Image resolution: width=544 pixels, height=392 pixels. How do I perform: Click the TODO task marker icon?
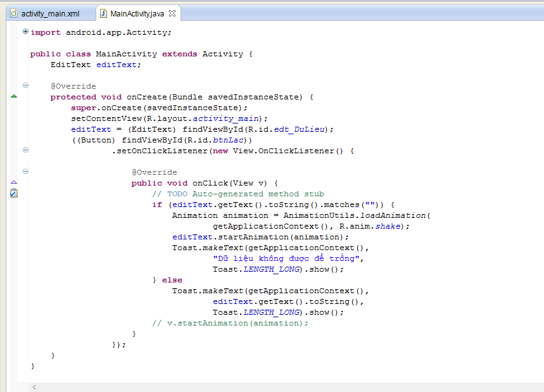pyautogui.click(x=13, y=193)
